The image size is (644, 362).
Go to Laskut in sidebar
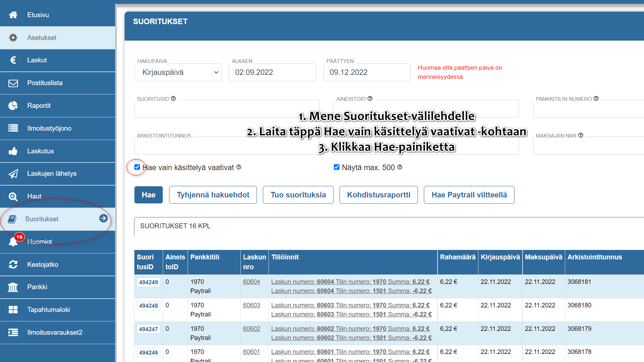[x=57, y=60]
